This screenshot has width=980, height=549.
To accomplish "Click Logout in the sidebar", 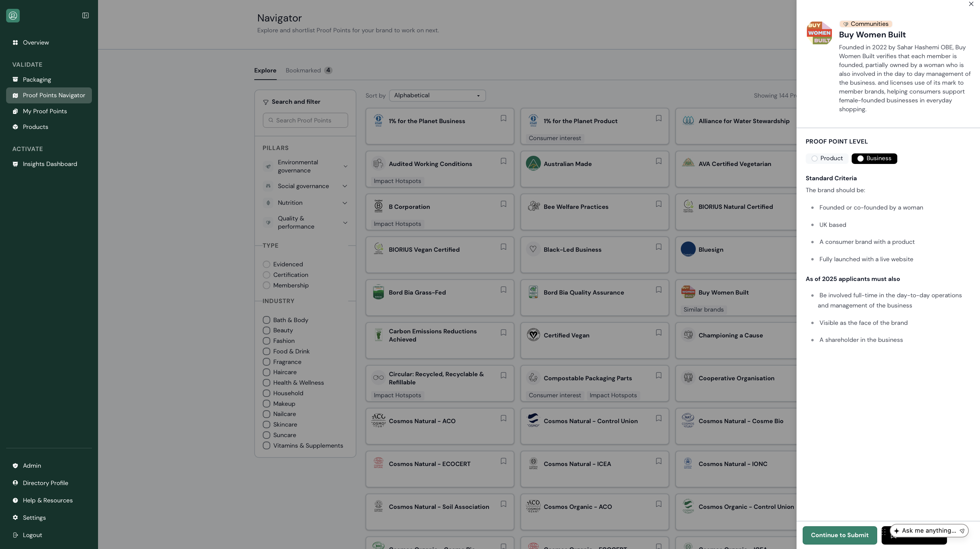I will click(49, 535).
